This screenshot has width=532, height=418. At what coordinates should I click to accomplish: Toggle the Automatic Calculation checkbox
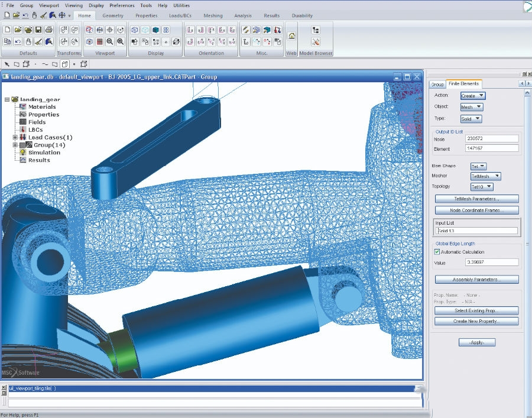pyautogui.click(x=437, y=252)
